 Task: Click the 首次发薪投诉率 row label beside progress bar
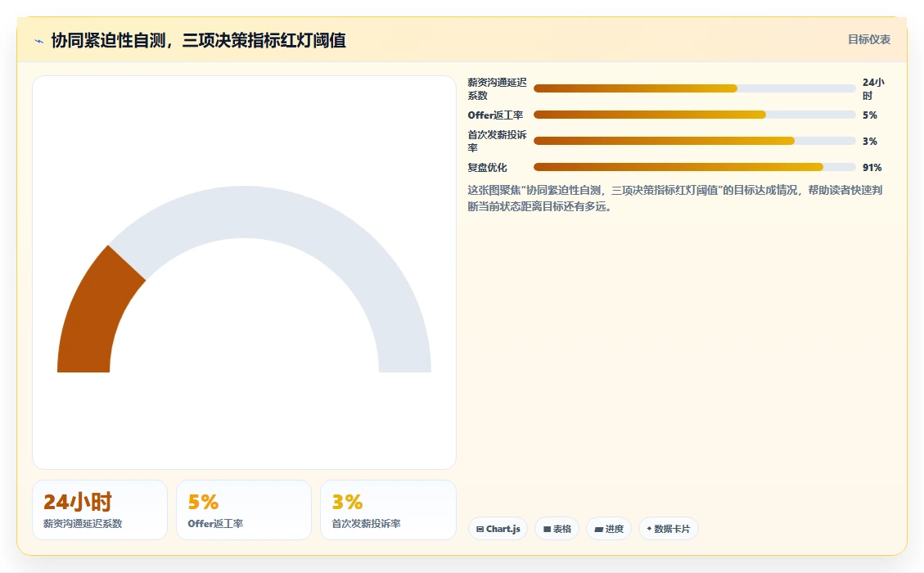coord(497,142)
